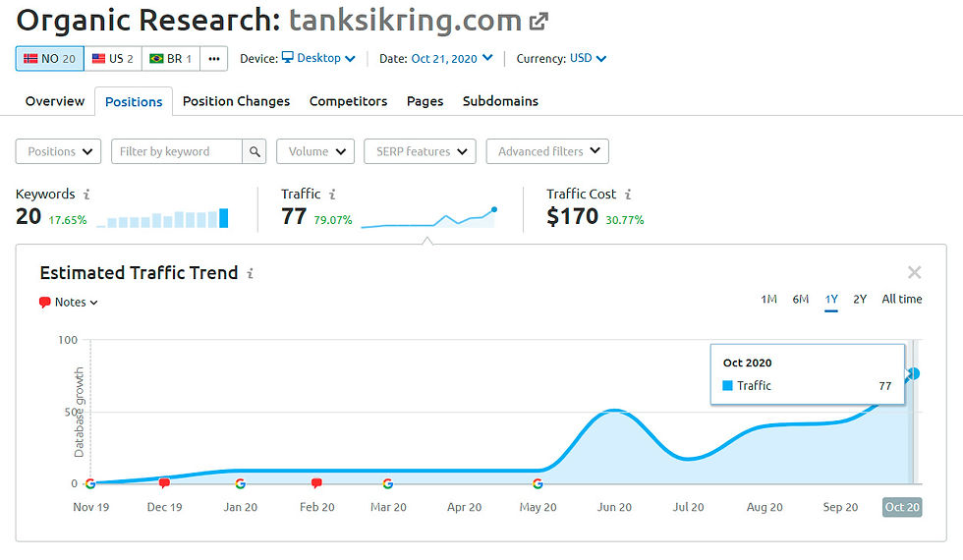963x560 pixels.
Task: Click the Filter by keyword input field
Action: point(176,151)
